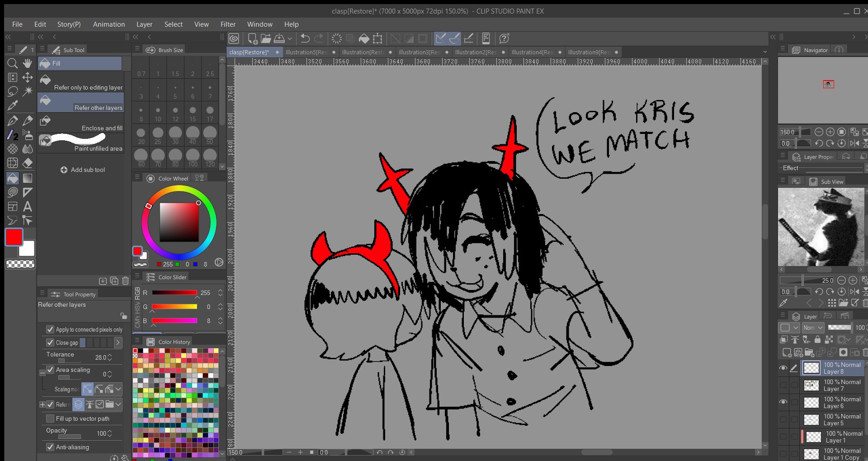This screenshot has height=461, width=868.
Task: Click the Fill bucket icon in the command bar
Action: 364,38
